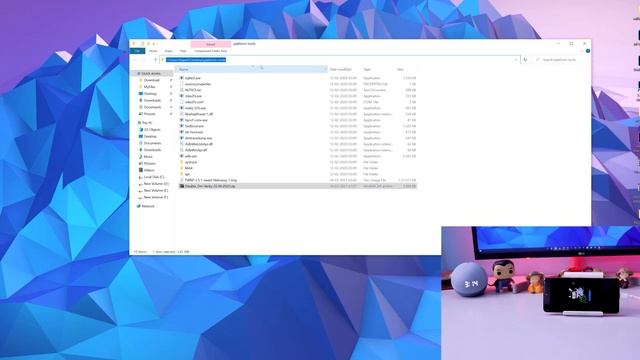Viewport: 640px width, 360px height.
Task: Open pinned Documents under Quick access
Action: [x=152, y=107]
